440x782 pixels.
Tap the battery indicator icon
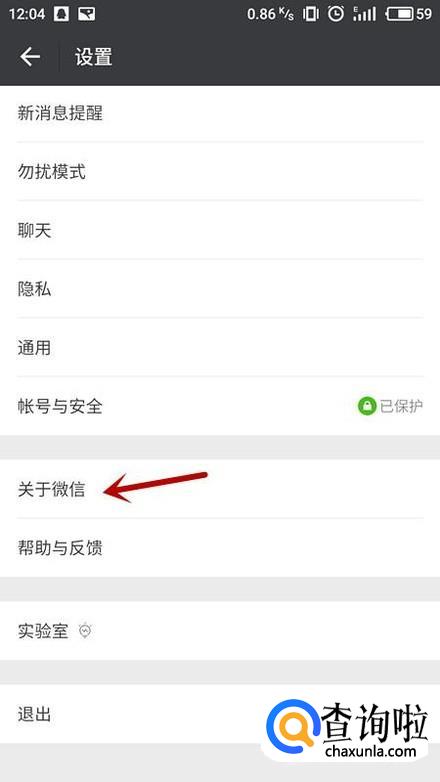point(399,14)
